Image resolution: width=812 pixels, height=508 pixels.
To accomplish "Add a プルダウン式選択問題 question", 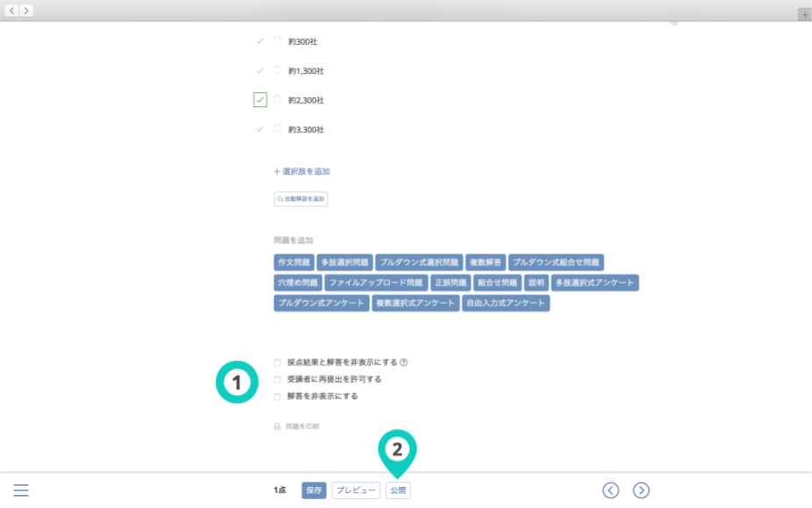I will tap(418, 262).
